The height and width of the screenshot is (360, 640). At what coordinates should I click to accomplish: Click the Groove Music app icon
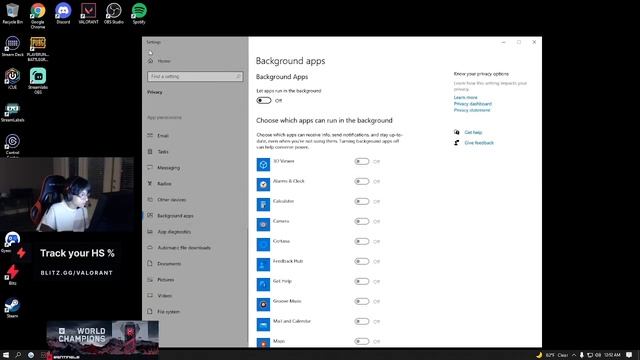tap(263, 304)
